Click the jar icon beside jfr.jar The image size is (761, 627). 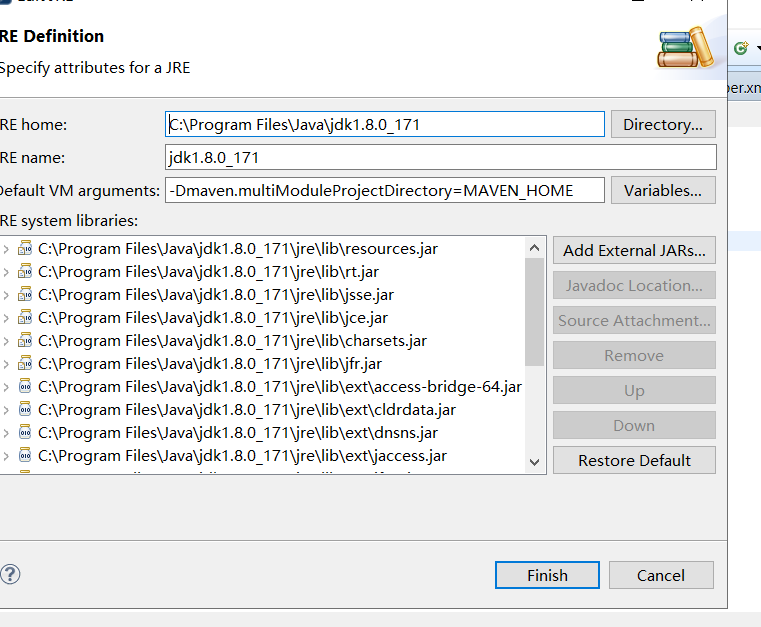[25, 363]
